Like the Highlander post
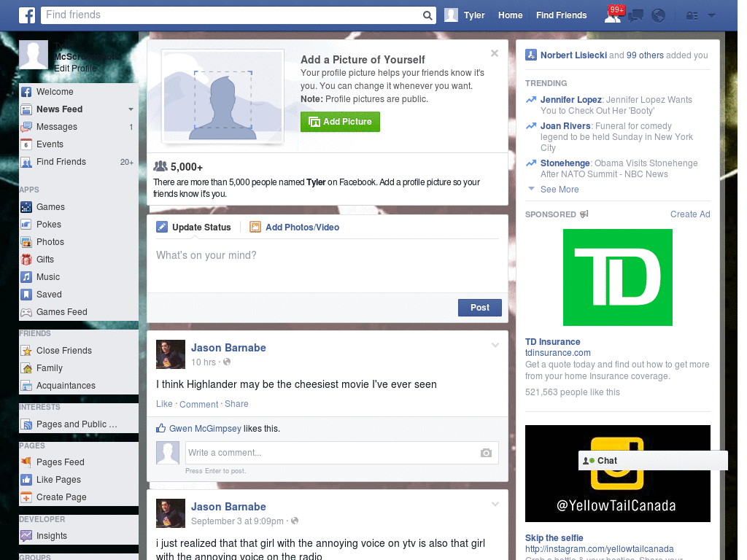This screenshot has height=560, width=747. point(164,404)
